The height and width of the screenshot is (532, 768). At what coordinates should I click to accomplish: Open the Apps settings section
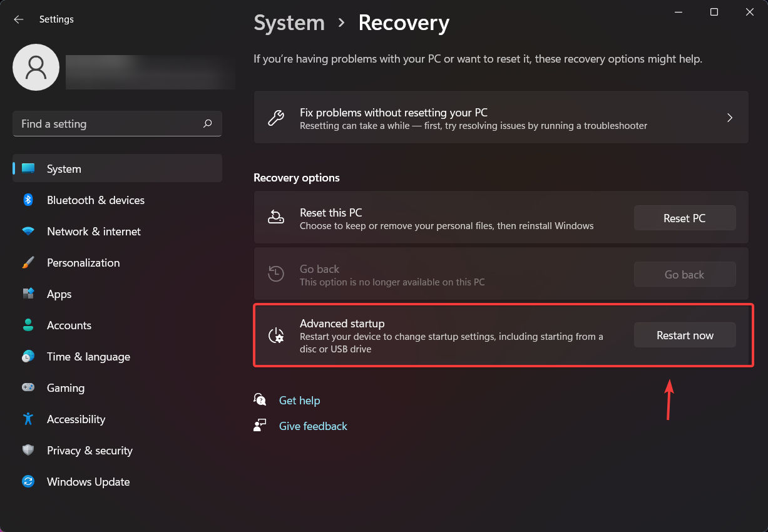(x=59, y=294)
